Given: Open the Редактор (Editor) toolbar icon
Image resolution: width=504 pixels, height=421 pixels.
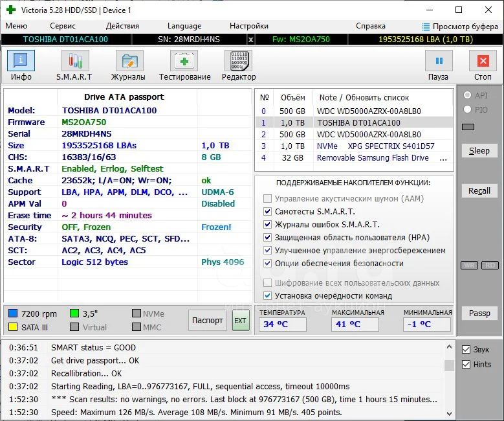Looking at the screenshot, I should pos(239,61).
